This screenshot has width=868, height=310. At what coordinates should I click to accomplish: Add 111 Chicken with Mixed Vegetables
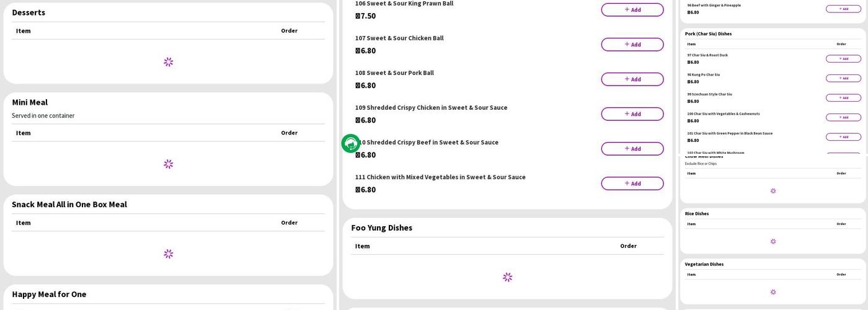632,184
